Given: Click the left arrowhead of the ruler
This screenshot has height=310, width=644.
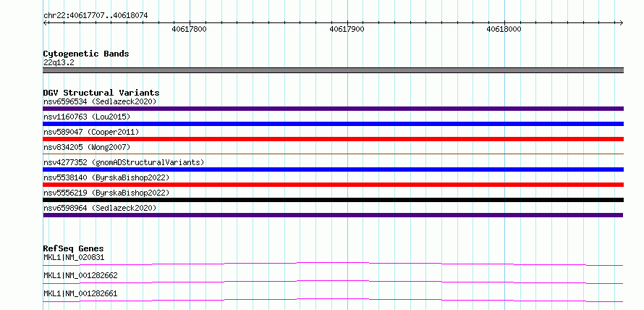Looking at the screenshot, I should (x=45, y=23).
